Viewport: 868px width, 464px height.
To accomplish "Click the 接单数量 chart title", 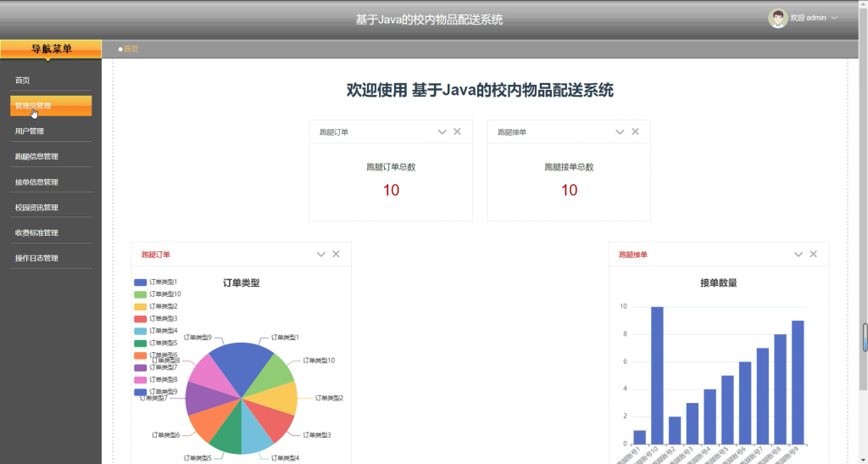I will [719, 283].
